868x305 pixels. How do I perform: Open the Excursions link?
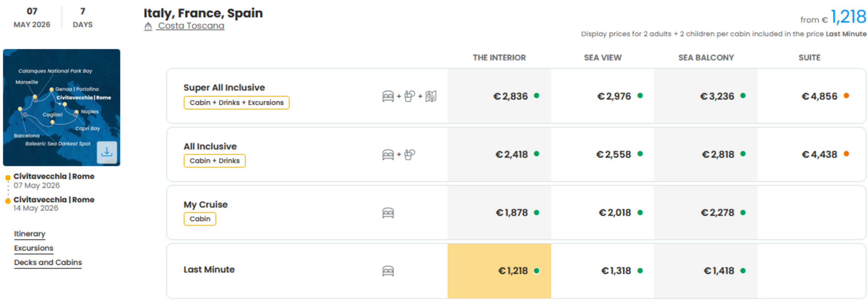click(x=34, y=248)
